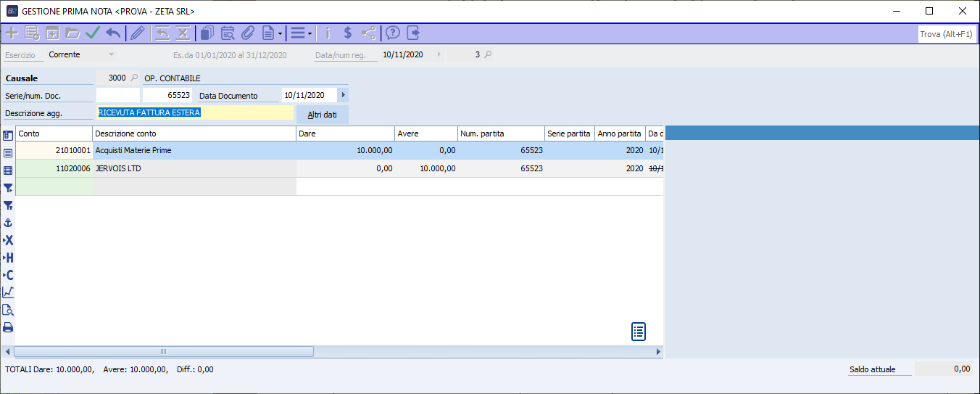The image size is (980, 394).
Task: Open dropdown arrow beside document icon
Action: click(280, 33)
